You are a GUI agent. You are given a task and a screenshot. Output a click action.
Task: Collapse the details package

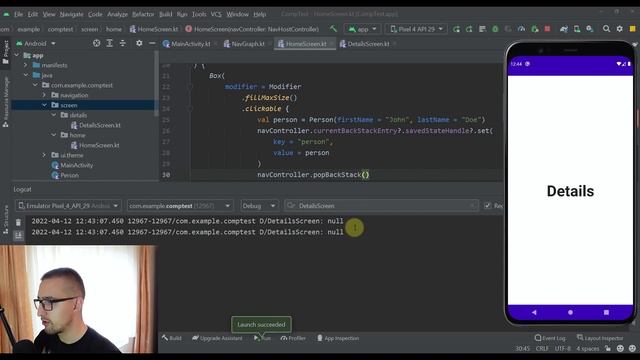(53, 115)
